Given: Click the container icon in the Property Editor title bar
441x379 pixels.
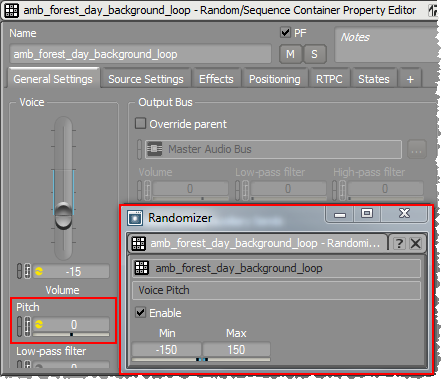Looking at the screenshot, I should click(11, 10).
